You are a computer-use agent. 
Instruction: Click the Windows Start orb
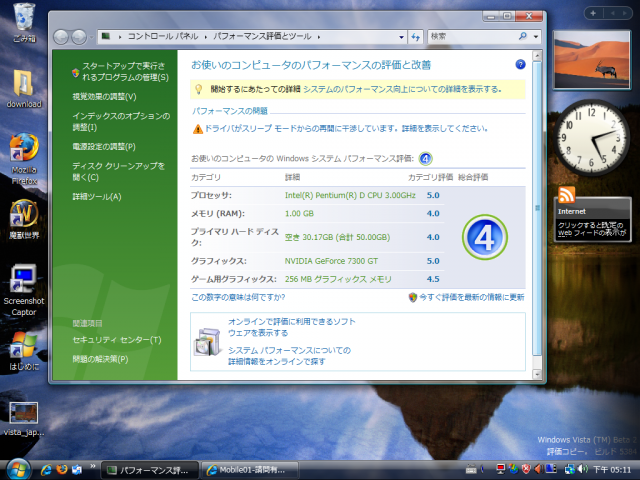pyautogui.click(x=18, y=469)
